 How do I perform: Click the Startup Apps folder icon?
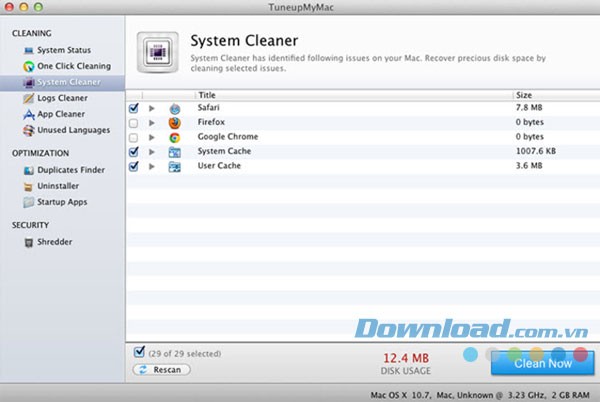(x=29, y=202)
